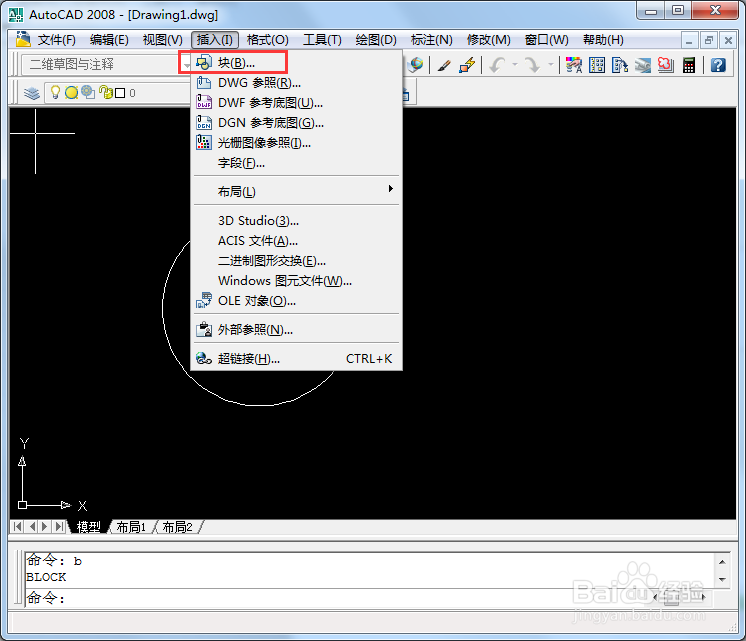Toggle layer 0 lock padlock icon
This screenshot has width=746, height=641.
(x=106, y=92)
